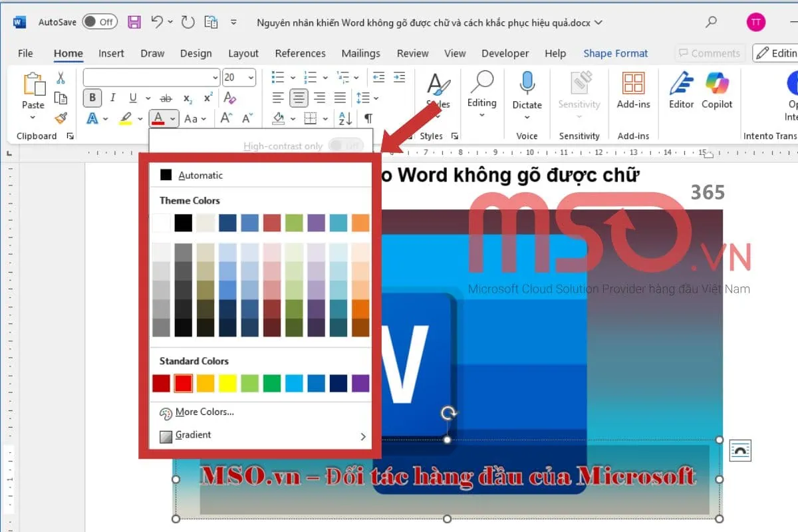
Task: Toggle bold formatting
Action: coord(92,98)
